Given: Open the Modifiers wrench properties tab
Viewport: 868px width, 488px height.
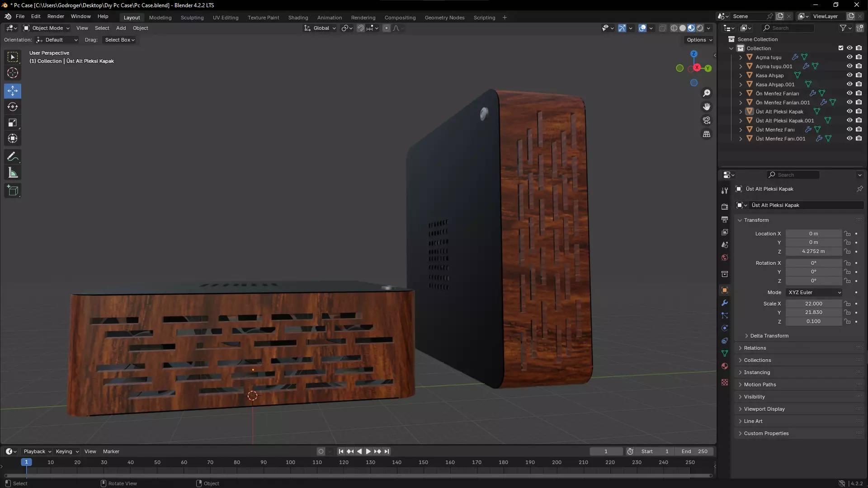Looking at the screenshot, I should point(725,303).
